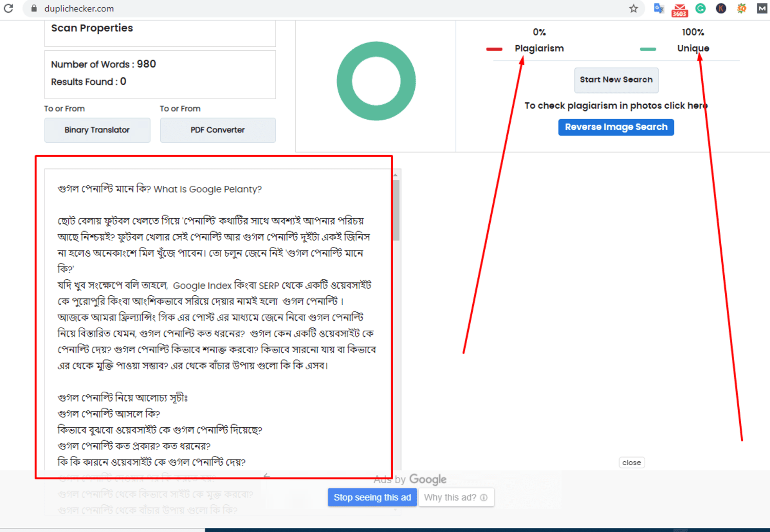This screenshot has height=532, width=770.
Task: Click Start New Search button
Action: click(616, 80)
